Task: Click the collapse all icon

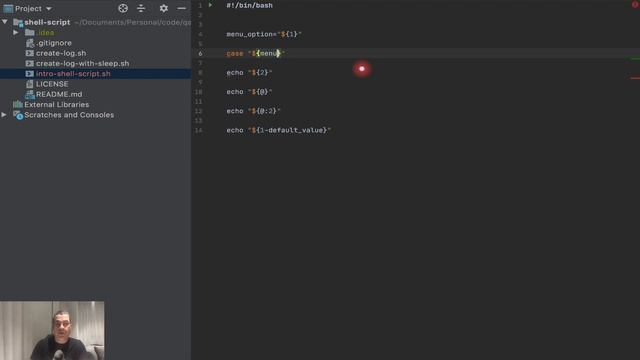Action: tap(141, 8)
